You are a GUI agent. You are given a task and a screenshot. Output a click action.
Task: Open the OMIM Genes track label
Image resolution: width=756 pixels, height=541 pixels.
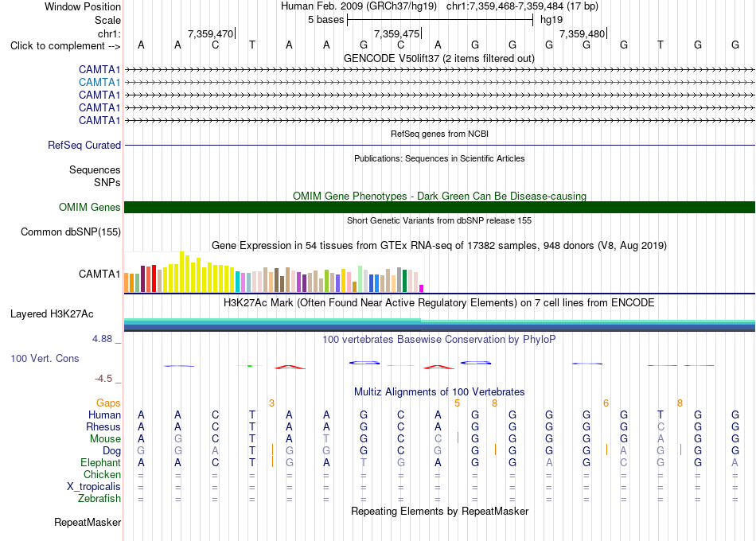pyautogui.click(x=89, y=208)
